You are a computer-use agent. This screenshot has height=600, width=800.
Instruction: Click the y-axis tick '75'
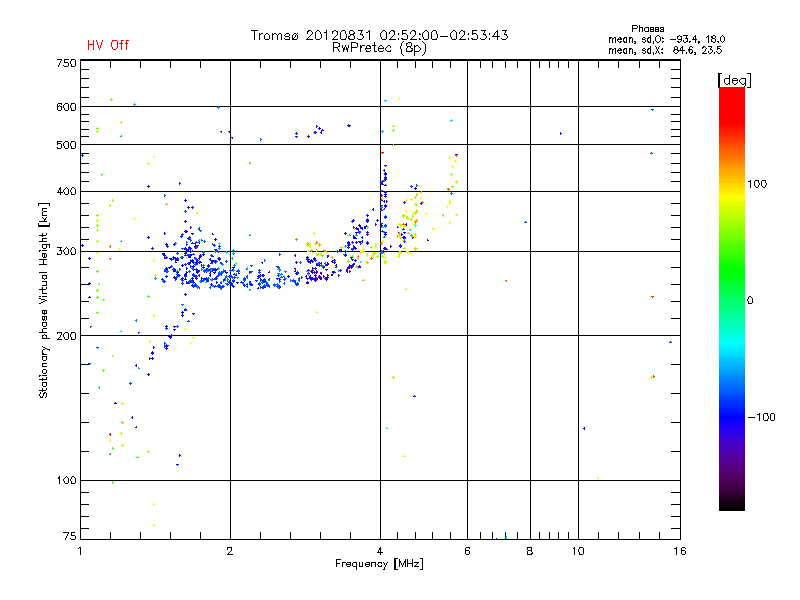click(70, 536)
